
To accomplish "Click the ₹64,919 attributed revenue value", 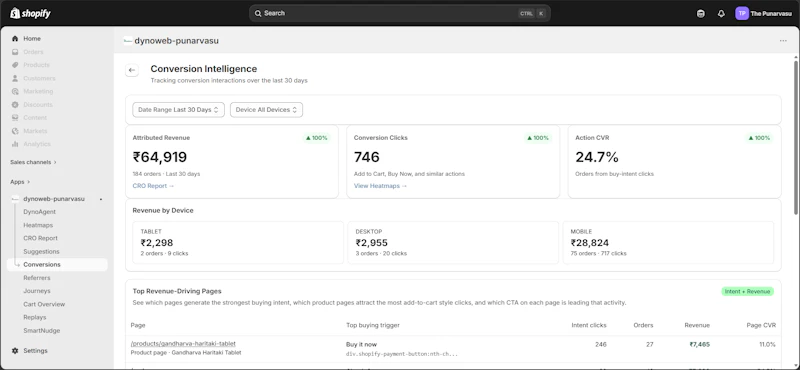I will [x=160, y=157].
